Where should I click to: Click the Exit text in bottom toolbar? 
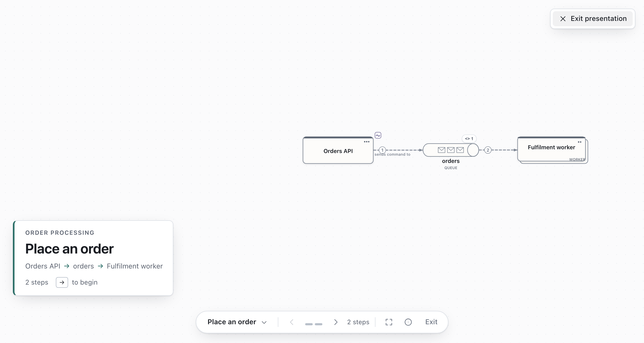(431, 322)
